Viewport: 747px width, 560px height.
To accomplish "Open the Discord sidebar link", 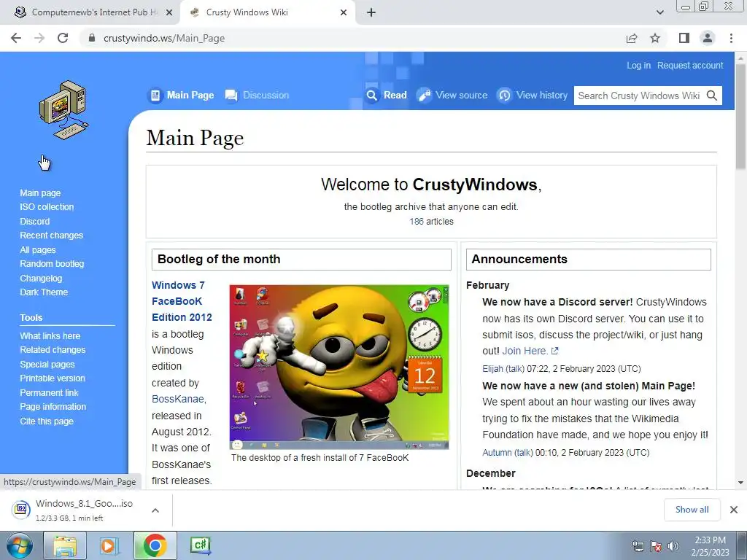I will coord(35,221).
